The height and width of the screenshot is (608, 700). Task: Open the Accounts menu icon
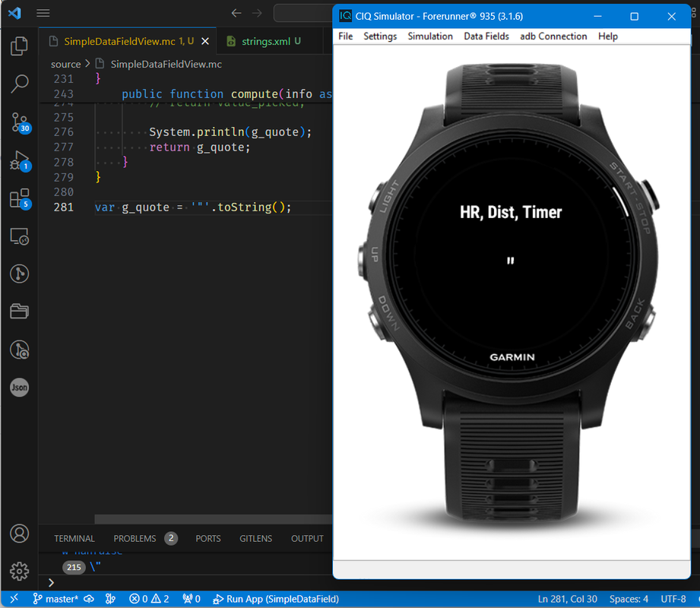pyautogui.click(x=19, y=534)
